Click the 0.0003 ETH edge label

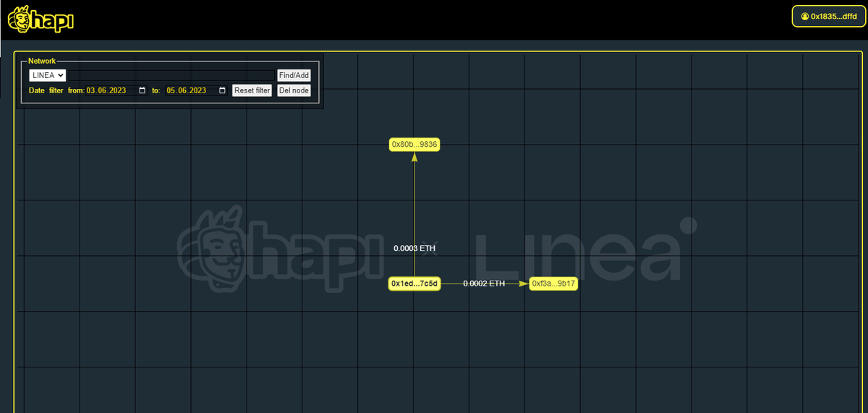[x=414, y=248]
